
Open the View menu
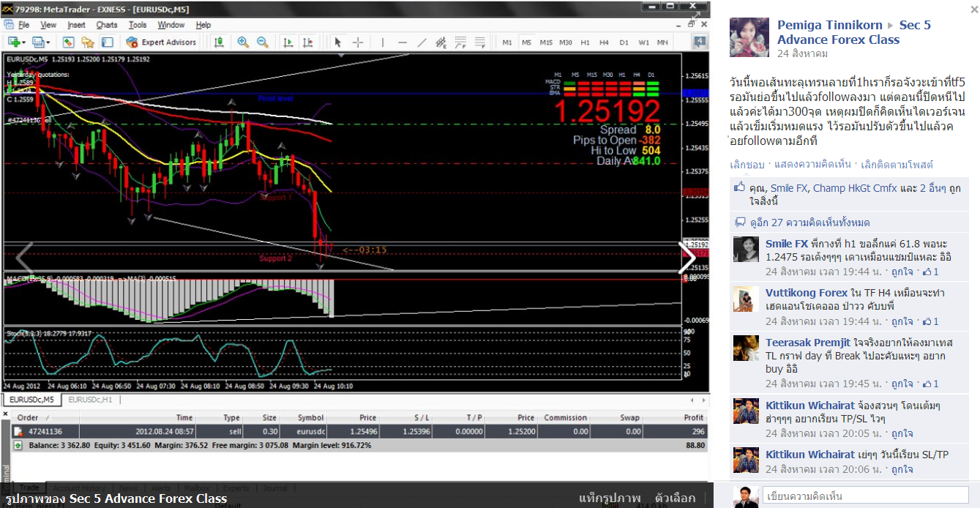48,25
